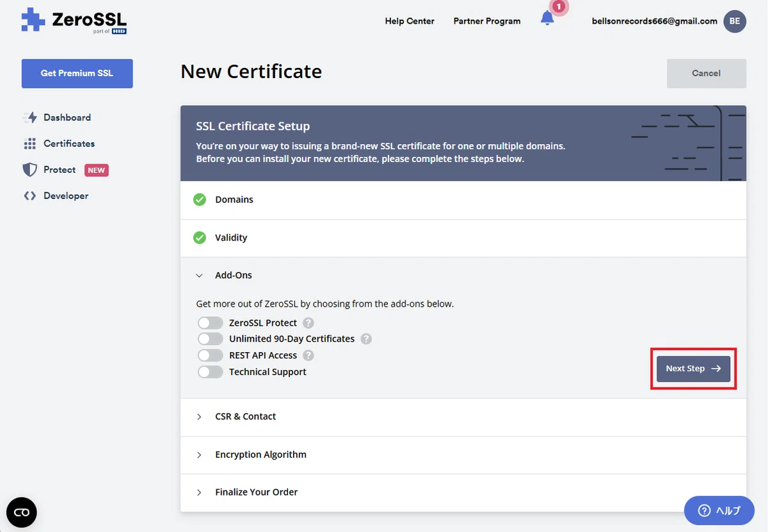Screen dimensions: 768x532
Task: Expand the Finalize Your Order section
Action: point(463,492)
